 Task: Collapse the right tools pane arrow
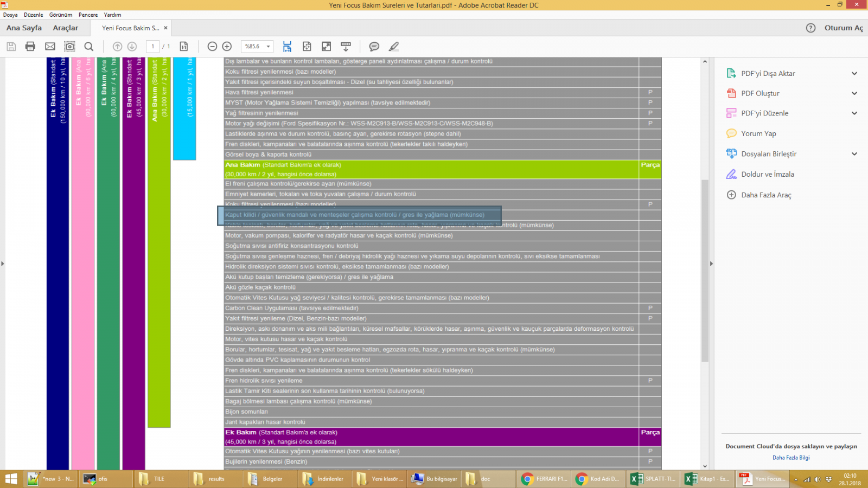tap(711, 264)
